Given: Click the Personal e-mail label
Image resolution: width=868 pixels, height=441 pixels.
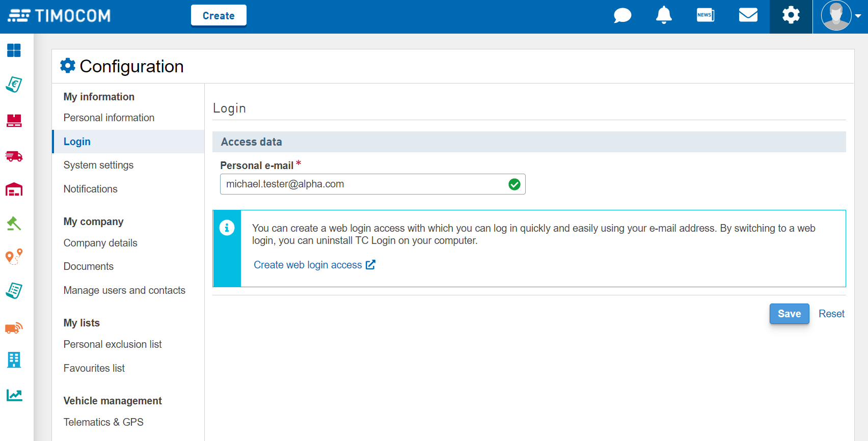Looking at the screenshot, I should [x=257, y=166].
